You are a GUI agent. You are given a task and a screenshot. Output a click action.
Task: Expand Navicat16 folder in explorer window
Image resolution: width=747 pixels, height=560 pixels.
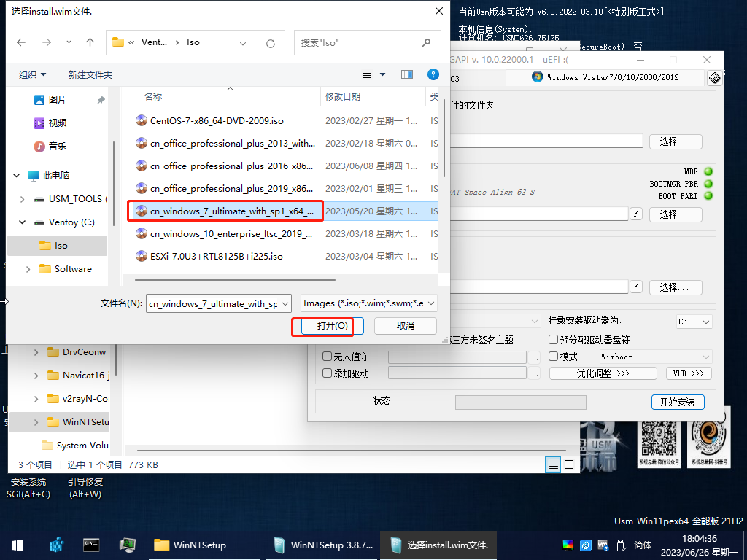coord(36,376)
